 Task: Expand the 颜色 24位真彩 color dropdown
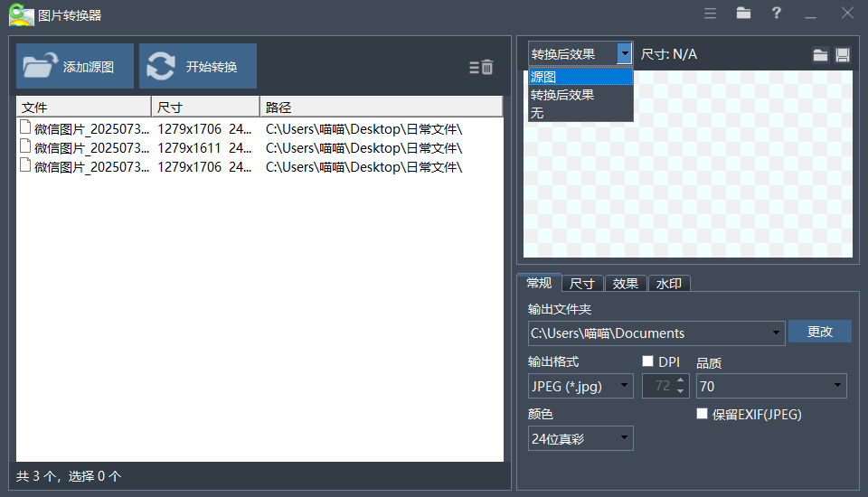pyautogui.click(x=580, y=439)
